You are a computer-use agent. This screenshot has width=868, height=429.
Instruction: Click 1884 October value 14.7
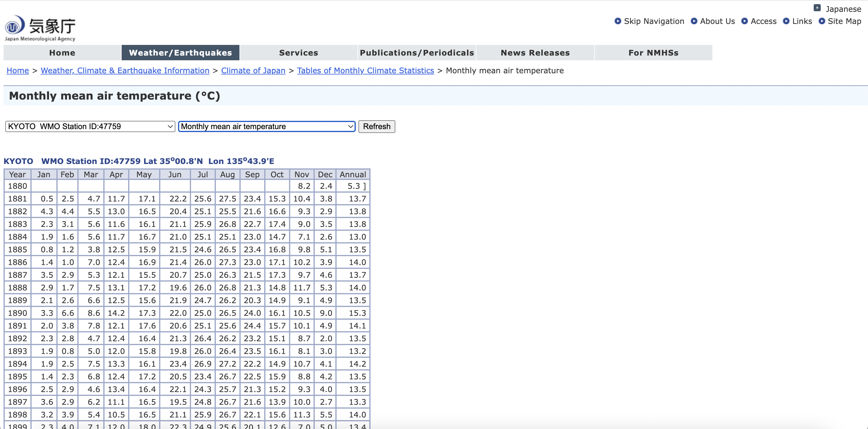point(277,237)
